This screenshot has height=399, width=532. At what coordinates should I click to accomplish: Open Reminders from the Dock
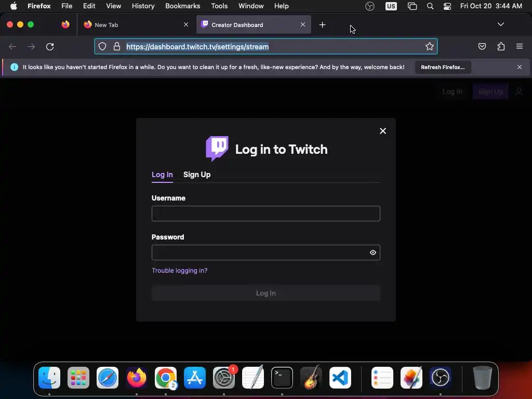pos(382,378)
